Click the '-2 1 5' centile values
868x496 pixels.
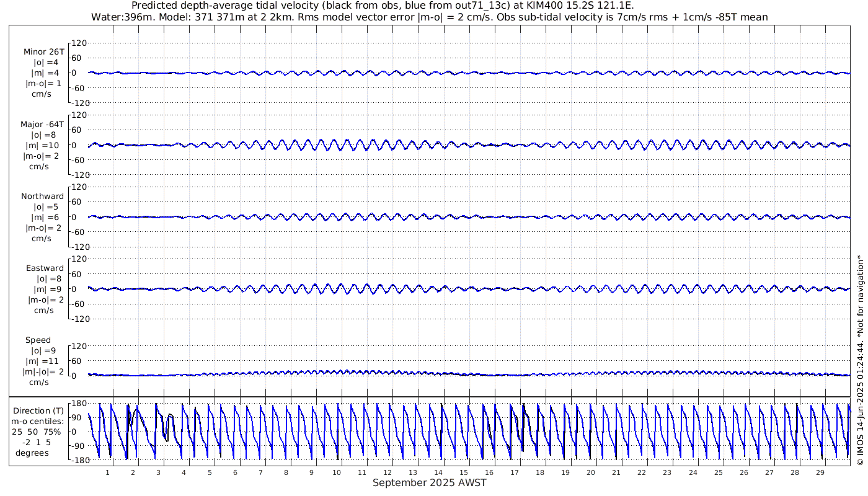pos(38,443)
